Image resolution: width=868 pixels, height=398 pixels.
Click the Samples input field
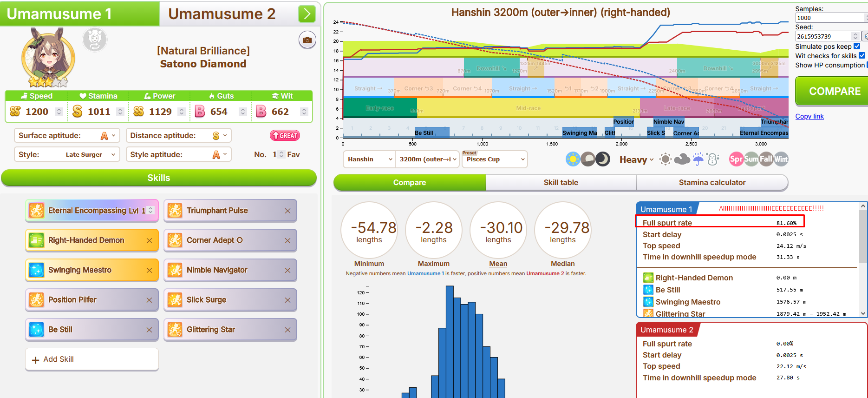tap(831, 18)
